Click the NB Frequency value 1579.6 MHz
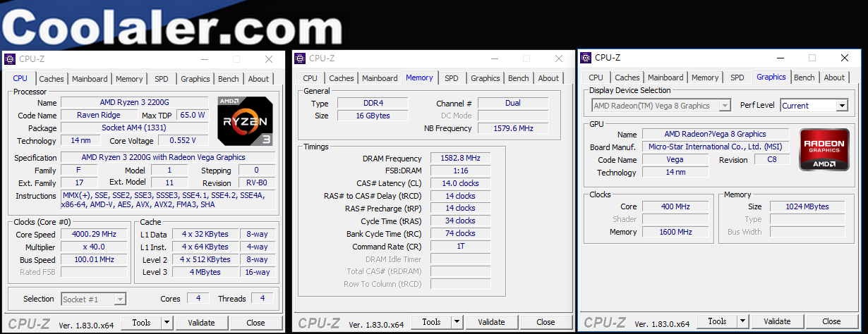The width and height of the screenshot is (868, 334). [513, 128]
